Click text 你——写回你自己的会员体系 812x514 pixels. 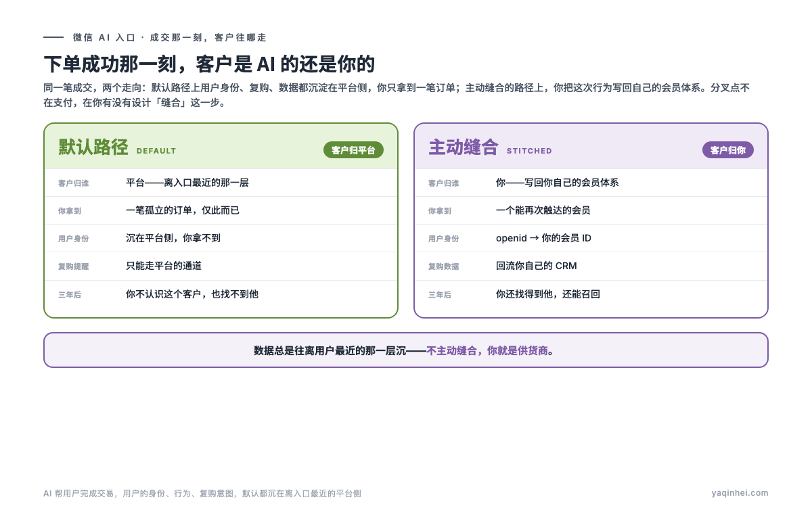pyautogui.click(x=557, y=183)
